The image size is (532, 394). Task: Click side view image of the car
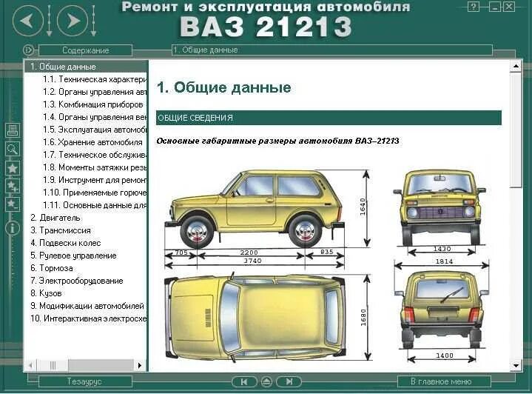coord(255,209)
